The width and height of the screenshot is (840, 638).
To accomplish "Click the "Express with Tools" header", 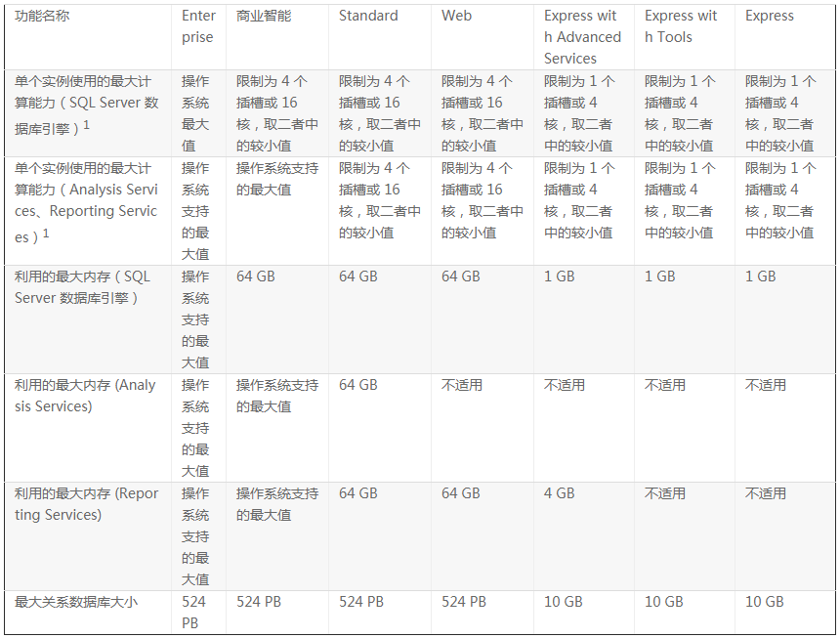I will 681,26.
